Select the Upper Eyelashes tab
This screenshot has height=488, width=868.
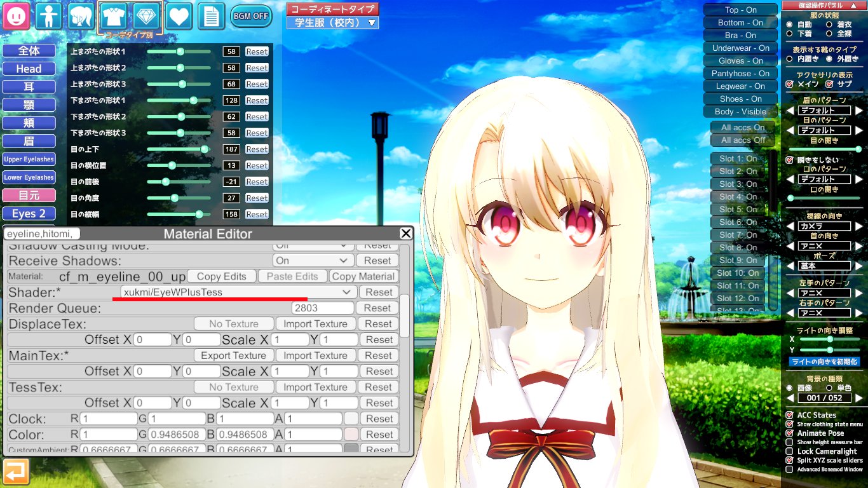(29, 159)
